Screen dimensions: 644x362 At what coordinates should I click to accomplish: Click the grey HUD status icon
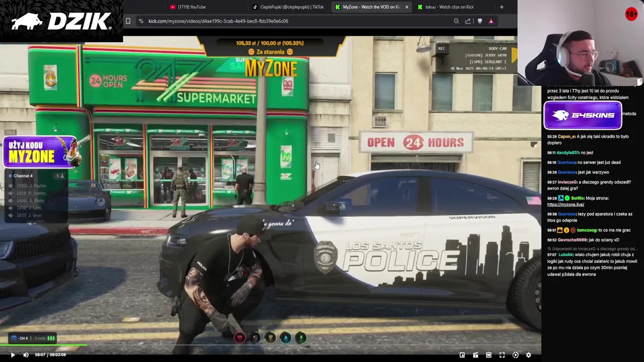[x=255, y=338]
